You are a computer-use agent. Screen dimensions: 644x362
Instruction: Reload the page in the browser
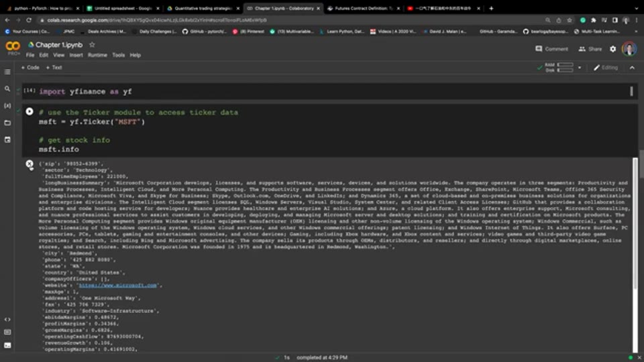(x=29, y=19)
